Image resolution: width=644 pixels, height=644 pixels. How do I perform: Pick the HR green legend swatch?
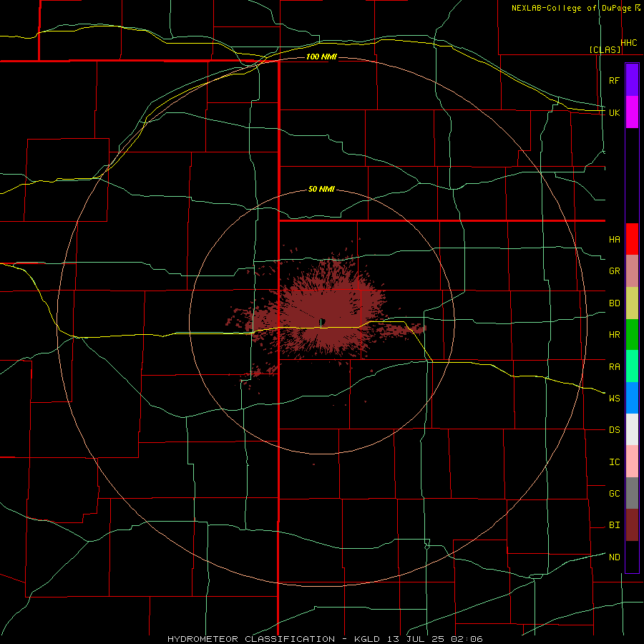[632, 335]
